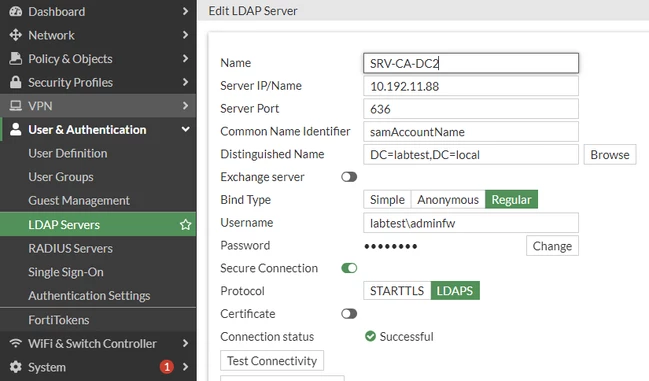The image size is (649, 381).
Task: Expand the WiFi & Switch Controller chevron
Action: [185, 343]
